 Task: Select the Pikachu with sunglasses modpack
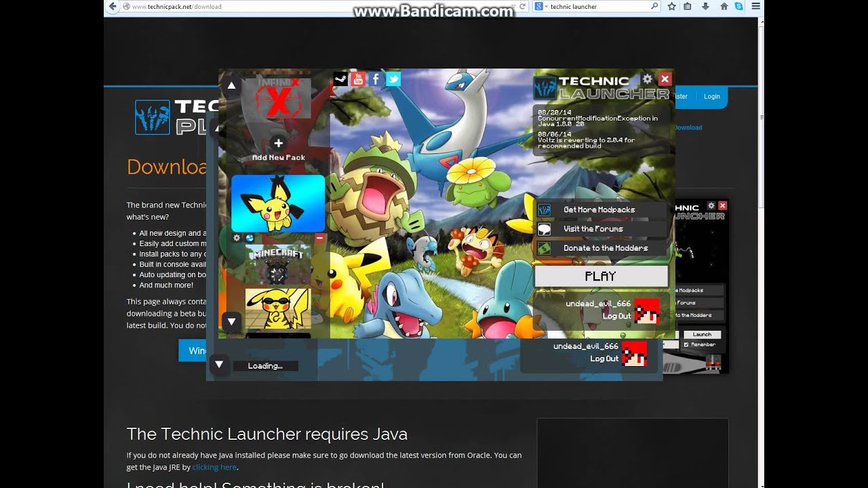click(278, 309)
